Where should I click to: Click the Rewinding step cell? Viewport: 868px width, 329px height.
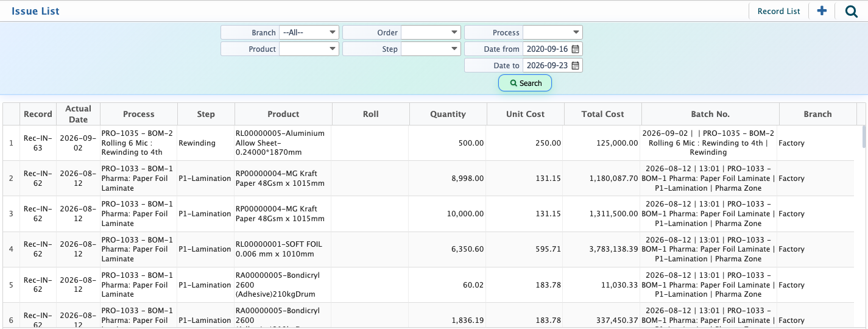tap(206, 143)
